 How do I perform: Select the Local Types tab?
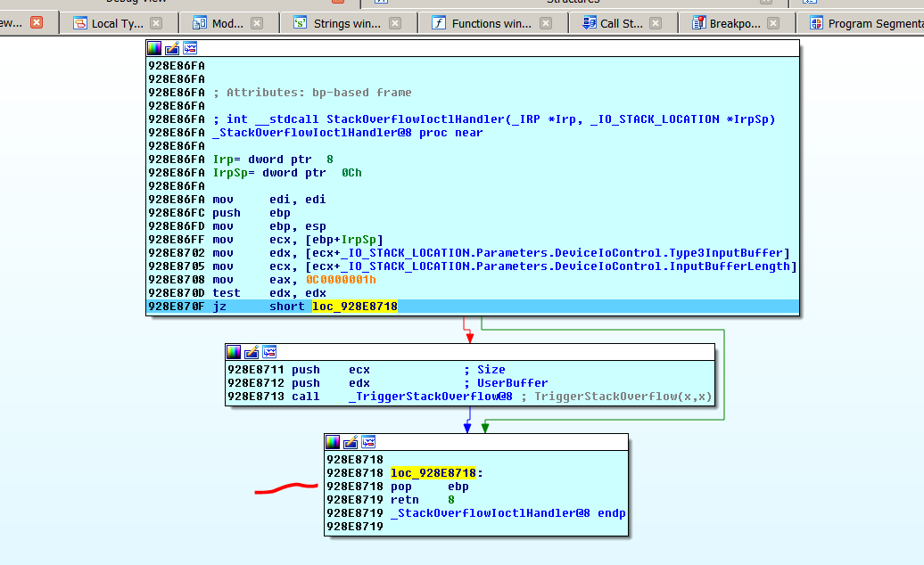click(x=117, y=24)
